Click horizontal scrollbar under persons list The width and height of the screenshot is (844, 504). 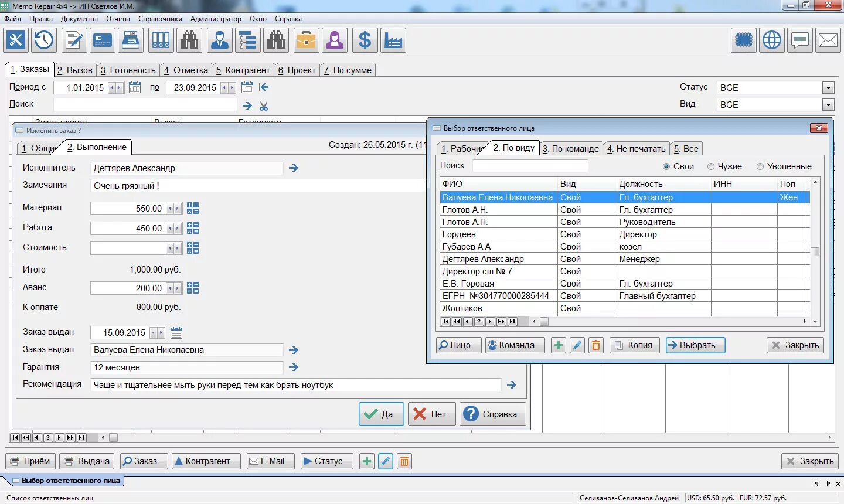point(669,321)
